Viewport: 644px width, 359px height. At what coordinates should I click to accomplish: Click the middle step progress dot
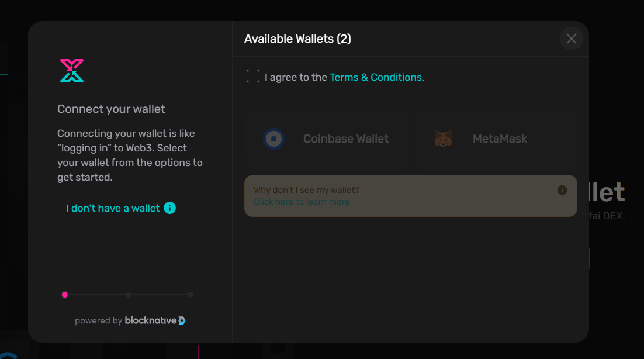[x=129, y=295]
